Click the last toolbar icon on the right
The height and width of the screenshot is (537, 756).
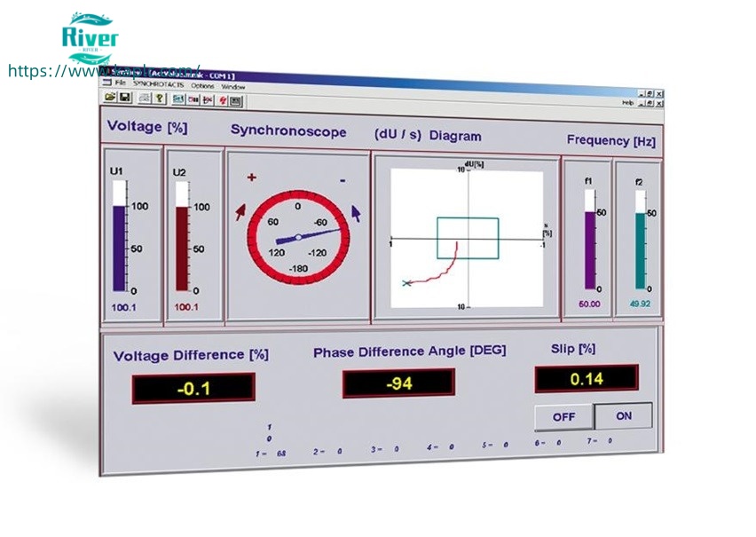click(236, 99)
